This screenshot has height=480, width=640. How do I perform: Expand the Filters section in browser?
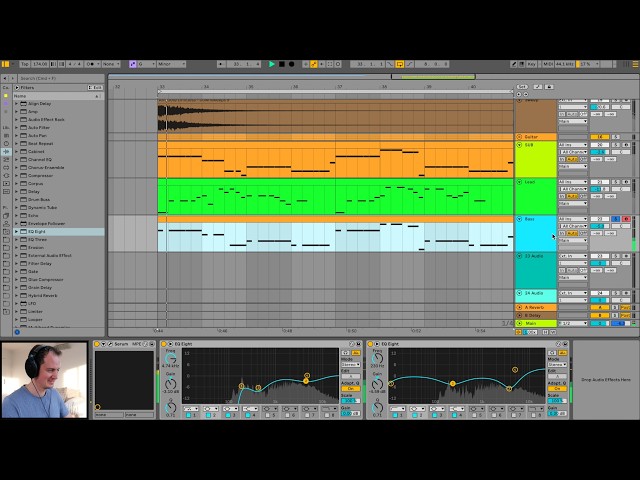(x=17, y=87)
